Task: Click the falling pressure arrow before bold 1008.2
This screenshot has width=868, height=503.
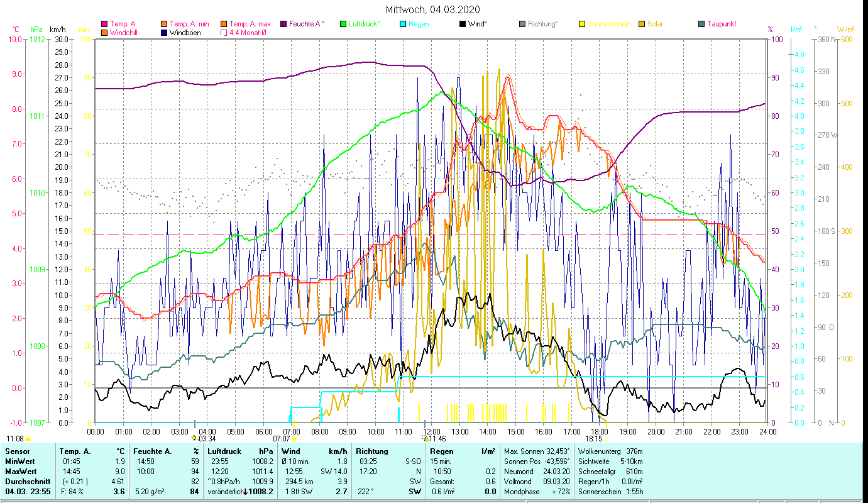Action: coord(245,492)
